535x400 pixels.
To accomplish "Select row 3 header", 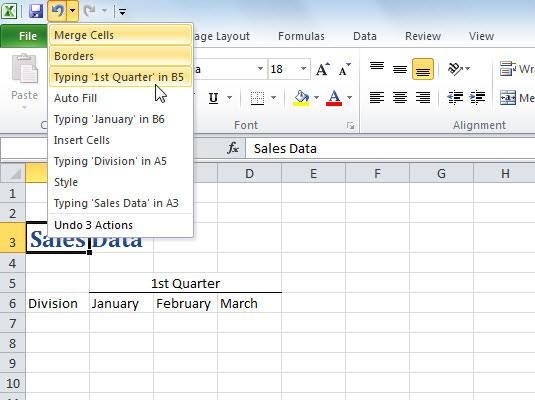I will click(13, 238).
